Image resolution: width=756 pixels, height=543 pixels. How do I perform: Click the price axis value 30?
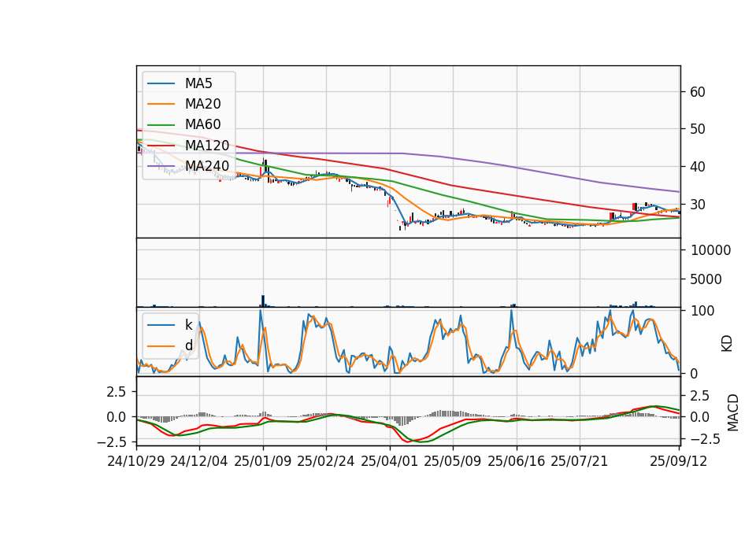(x=698, y=205)
